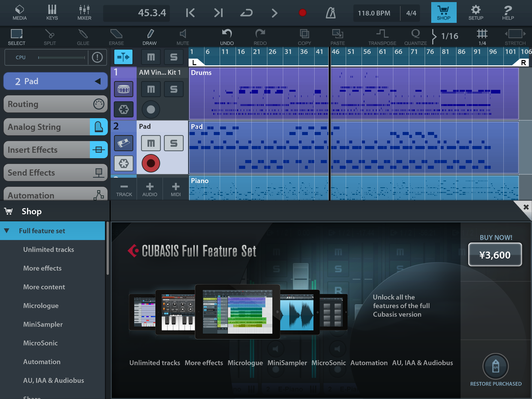Jump to the left locator
Image resolution: width=532 pixels, height=399 pixels.
point(190,13)
